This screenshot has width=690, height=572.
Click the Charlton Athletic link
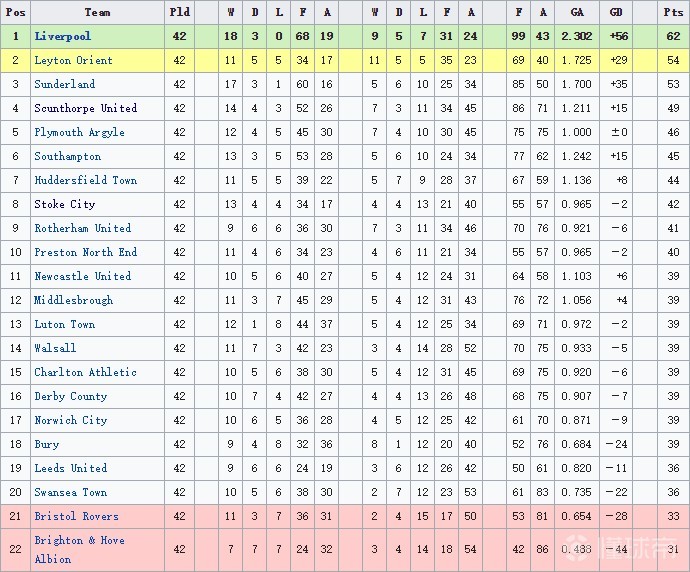[85, 372]
